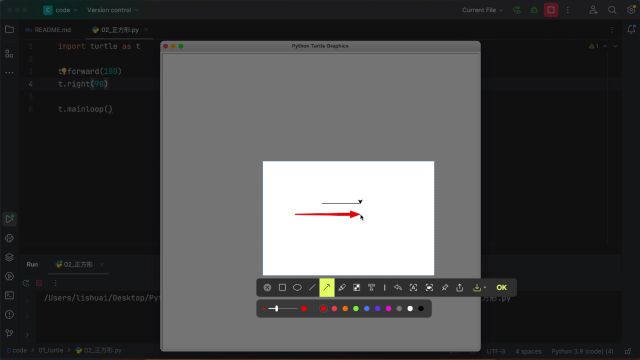The image size is (640, 360).
Task: Pin the screenshot to the screen
Action: tap(444, 288)
